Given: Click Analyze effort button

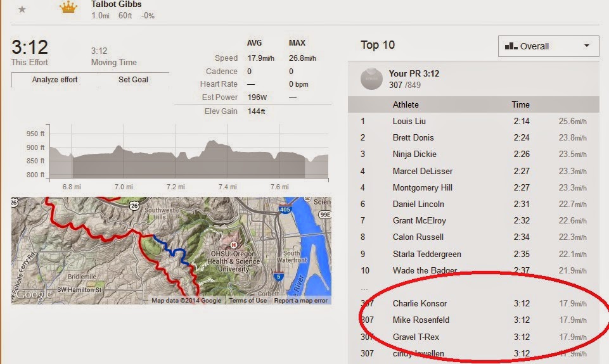Looking at the screenshot, I should pos(54,80).
